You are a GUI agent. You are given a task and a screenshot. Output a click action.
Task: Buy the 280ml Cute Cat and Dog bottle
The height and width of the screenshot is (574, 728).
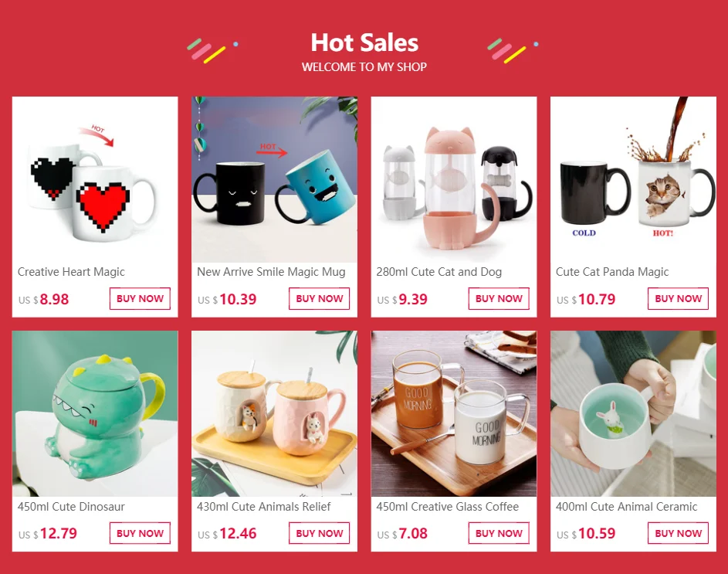pyautogui.click(x=499, y=298)
